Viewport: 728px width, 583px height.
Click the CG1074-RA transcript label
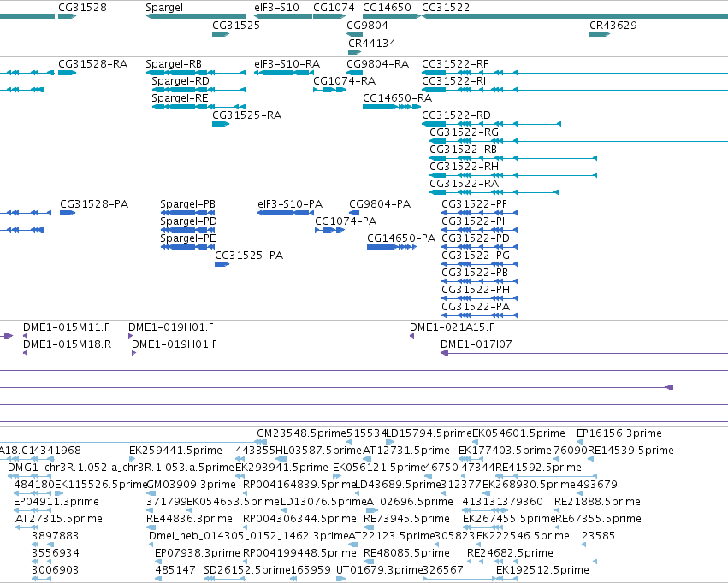pos(345,80)
